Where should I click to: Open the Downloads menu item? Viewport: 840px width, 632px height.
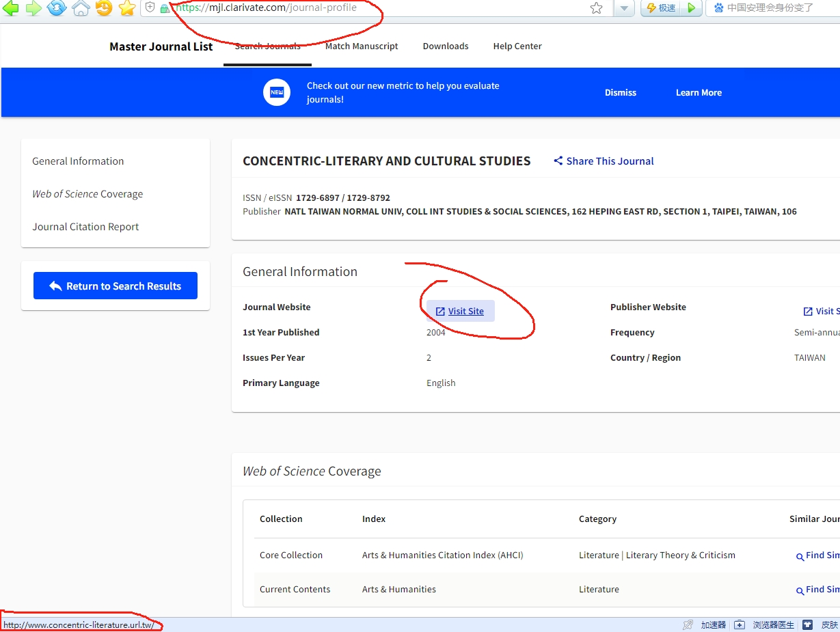446,46
